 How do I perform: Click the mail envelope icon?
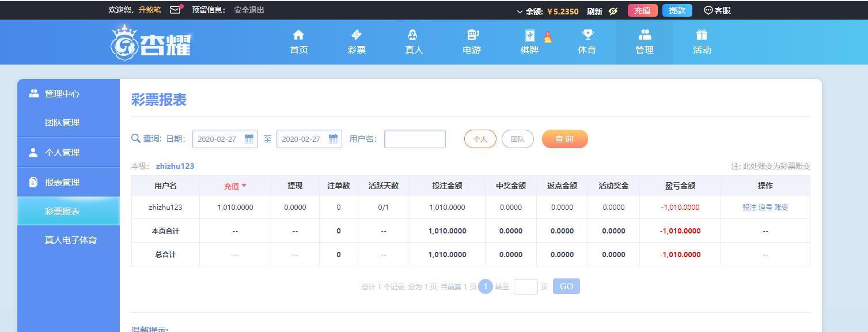[175, 10]
